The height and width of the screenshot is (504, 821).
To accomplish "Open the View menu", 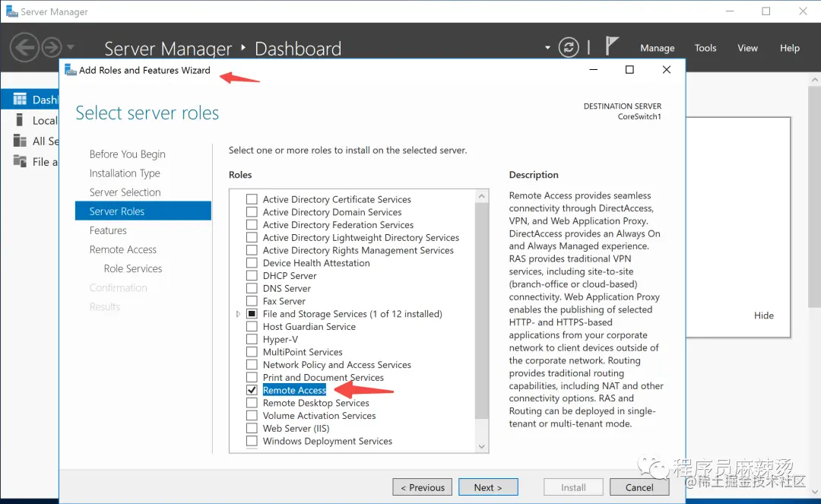I will (x=748, y=48).
